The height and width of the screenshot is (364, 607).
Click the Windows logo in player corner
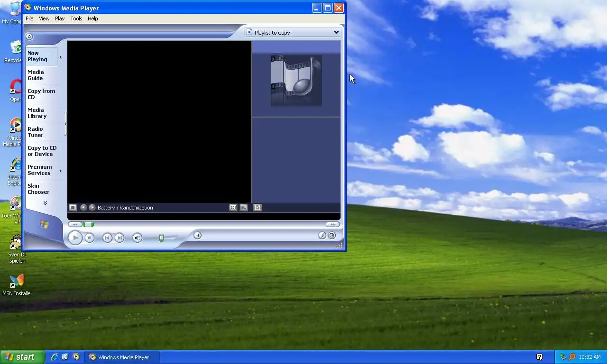[44, 224]
